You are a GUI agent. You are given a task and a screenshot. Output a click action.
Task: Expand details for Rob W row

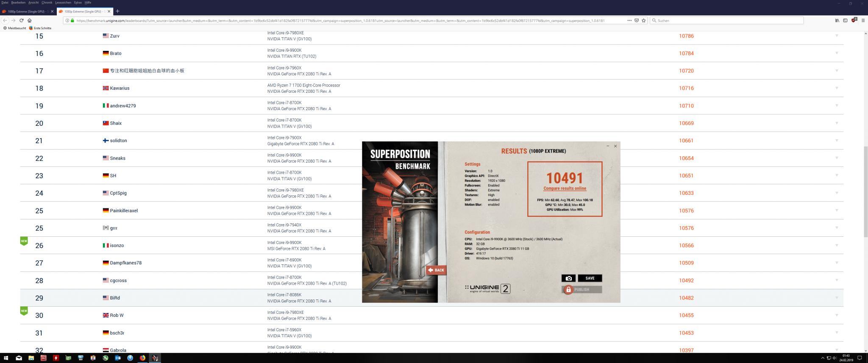click(x=837, y=315)
